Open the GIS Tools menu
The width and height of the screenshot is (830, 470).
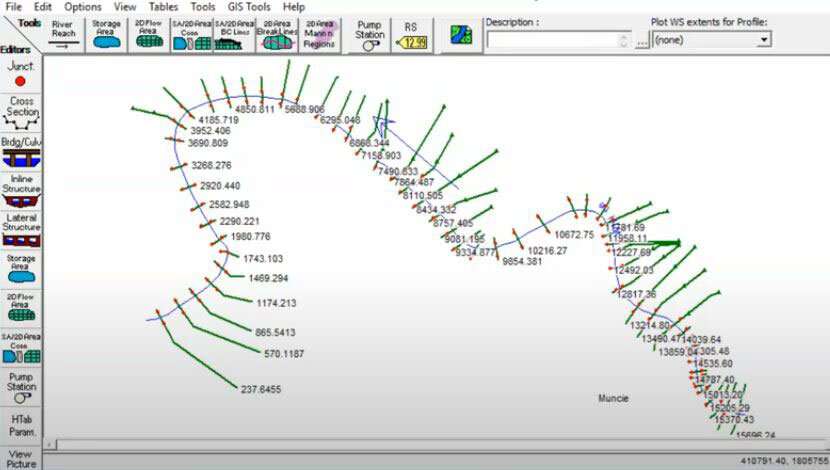(249, 7)
